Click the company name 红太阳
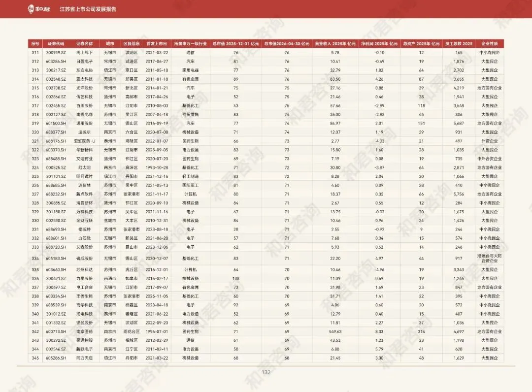 click(x=85, y=167)
